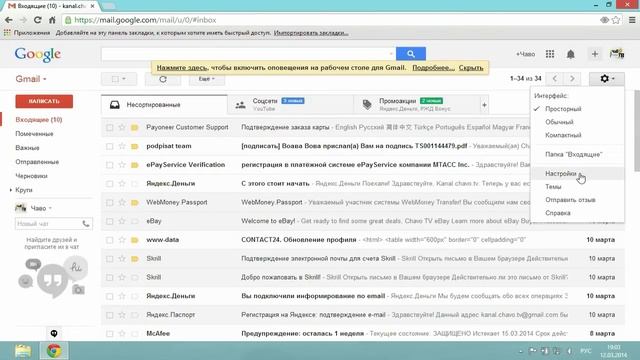Open the Chrome hamburger menu
Viewport: 640px width, 360px height.
point(632,20)
